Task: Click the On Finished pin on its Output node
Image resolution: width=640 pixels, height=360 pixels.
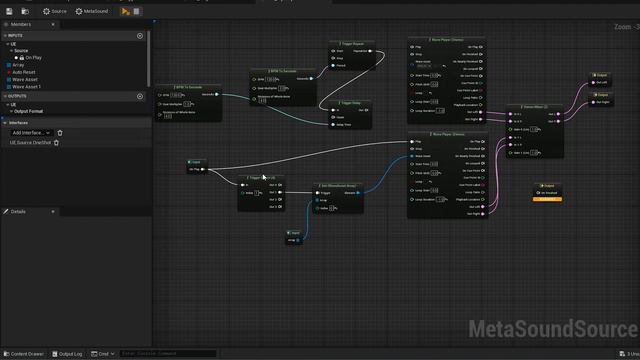Action: (x=538, y=193)
